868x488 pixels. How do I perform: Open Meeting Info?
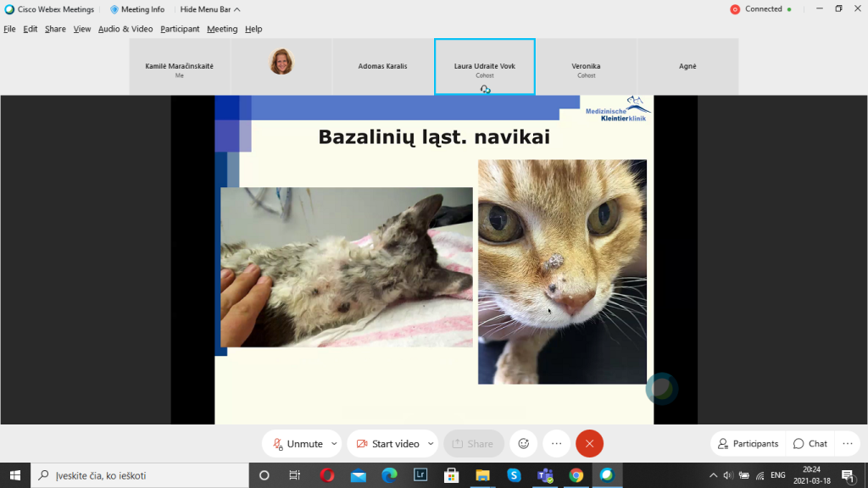(x=137, y=9)
